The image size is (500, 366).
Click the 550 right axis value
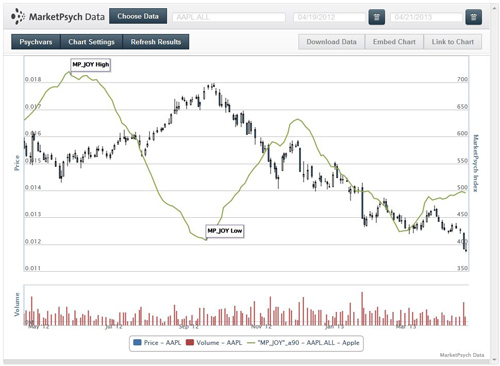pos(462,161)
